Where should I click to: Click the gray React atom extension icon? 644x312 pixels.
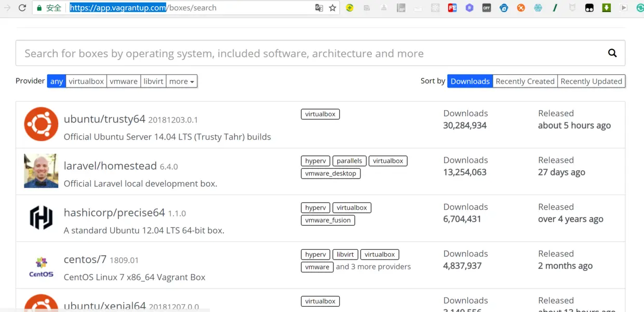coord(435,8)
